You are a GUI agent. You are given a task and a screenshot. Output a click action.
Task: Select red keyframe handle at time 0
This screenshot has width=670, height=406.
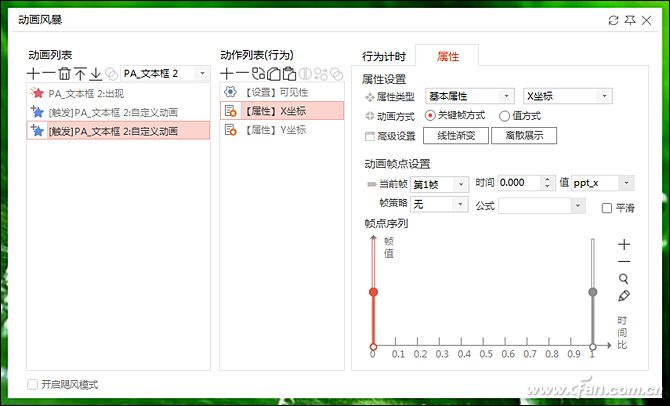coord(373,292)
